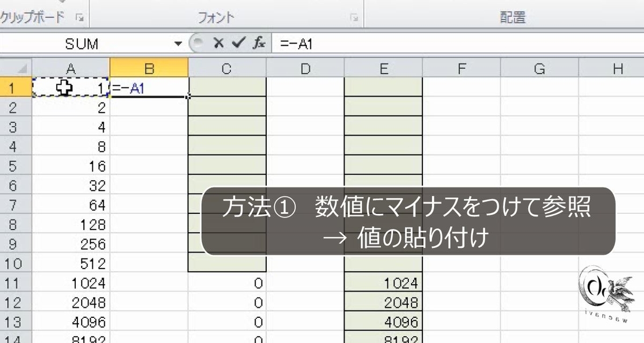Select row 1 header
The image size is (644, 343).
16,87
